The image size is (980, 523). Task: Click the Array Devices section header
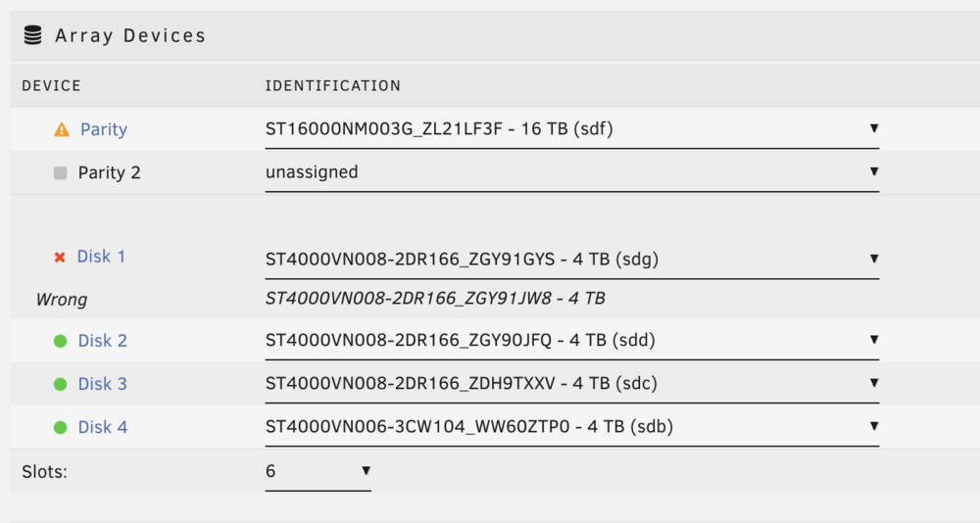point(495,35)
